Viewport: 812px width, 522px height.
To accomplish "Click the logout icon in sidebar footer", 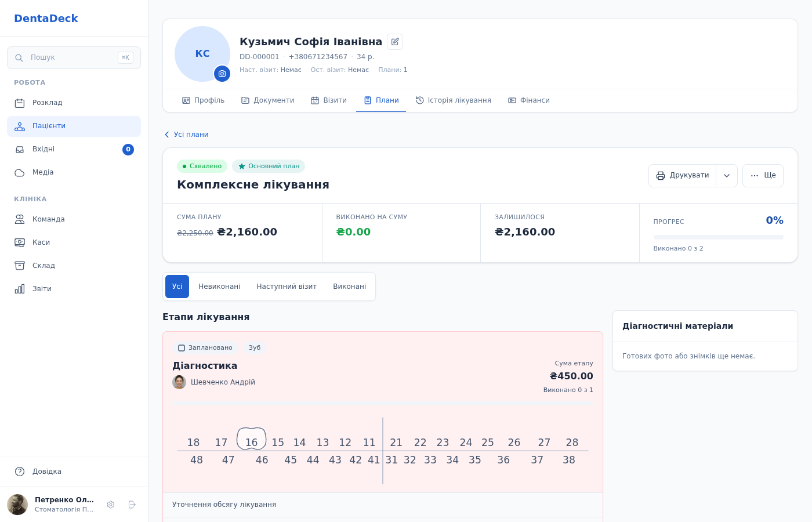I will tap(132, 505).
